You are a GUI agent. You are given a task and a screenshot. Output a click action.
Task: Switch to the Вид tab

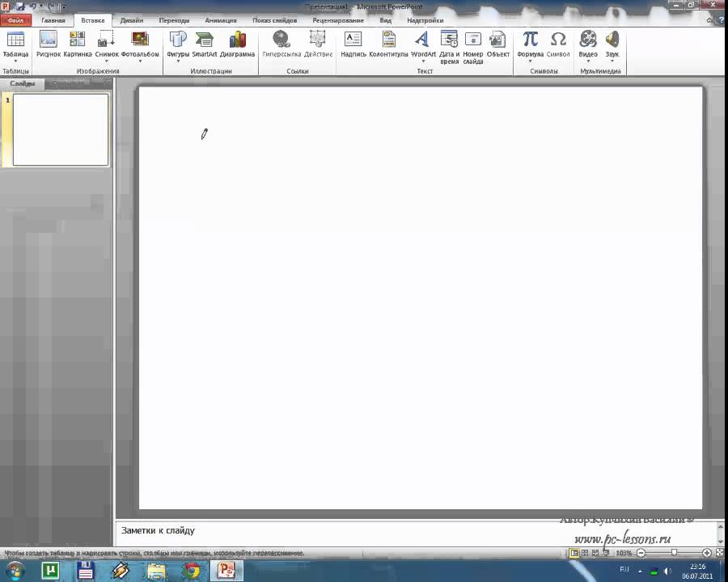(x=385, y=20)
